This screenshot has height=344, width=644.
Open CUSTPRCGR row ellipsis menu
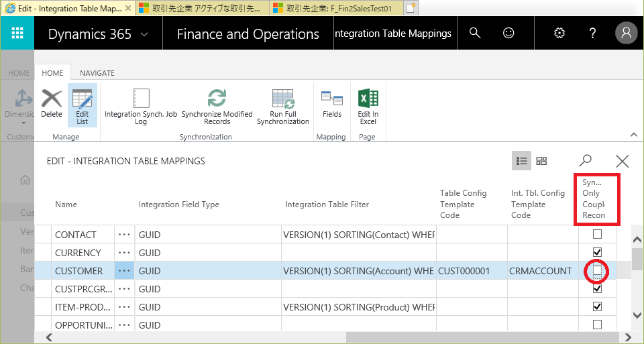point(124,288)
